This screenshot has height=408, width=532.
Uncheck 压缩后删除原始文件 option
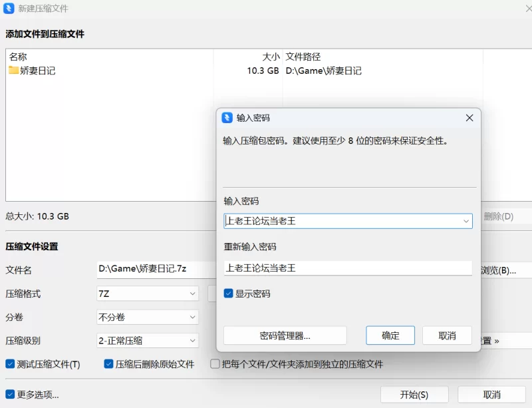[x=108, y=364]
